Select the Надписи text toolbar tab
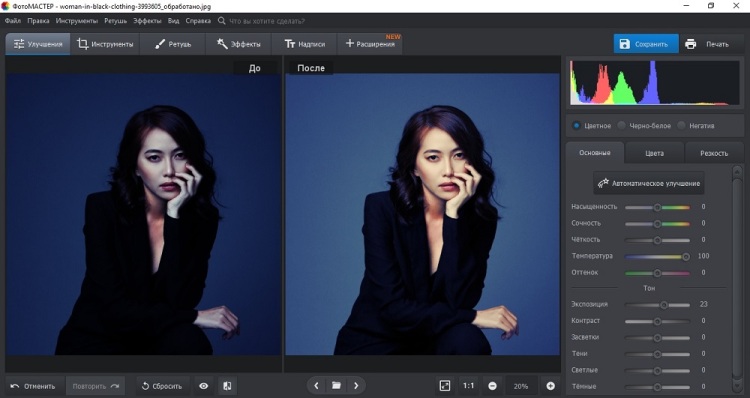This screenshot has width=750, height=398. pos(305,44)
